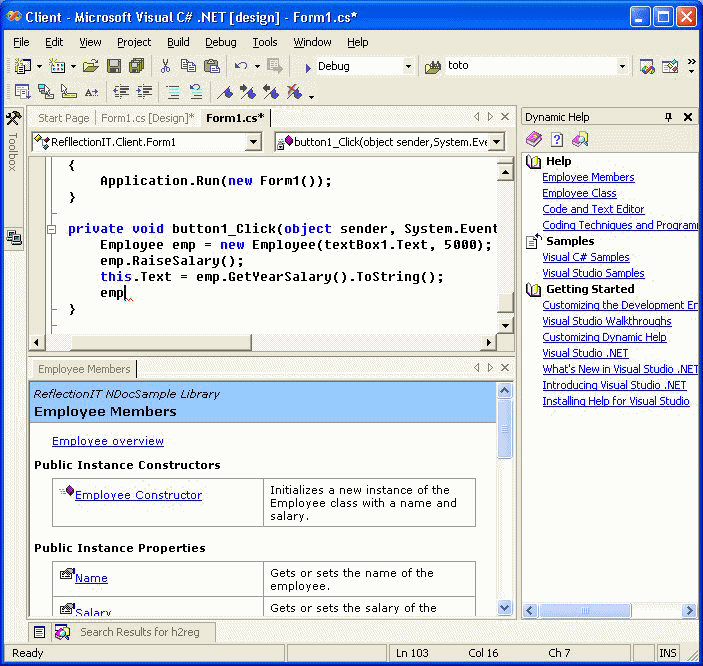Click the Decrease Indent icon
Image resolution: width=703 pixels, height=666 pixels.
point(121,92)
